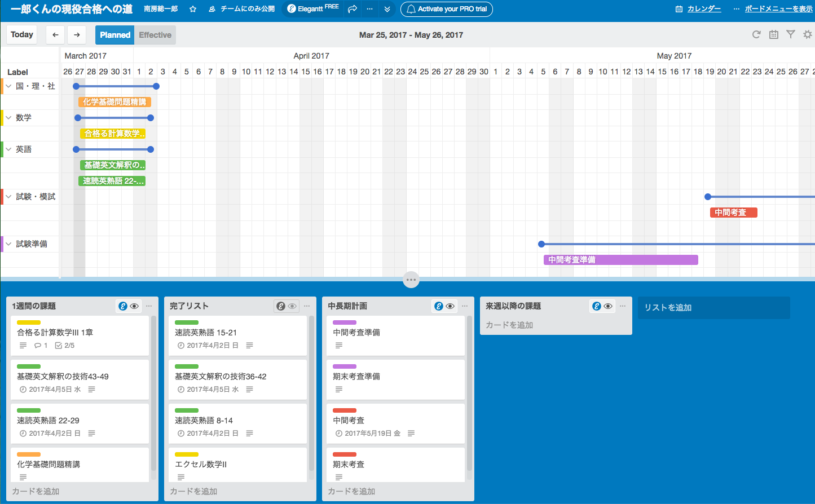
Task: Click the Today button
Action: pyautogui.click(x=22, y=34)
